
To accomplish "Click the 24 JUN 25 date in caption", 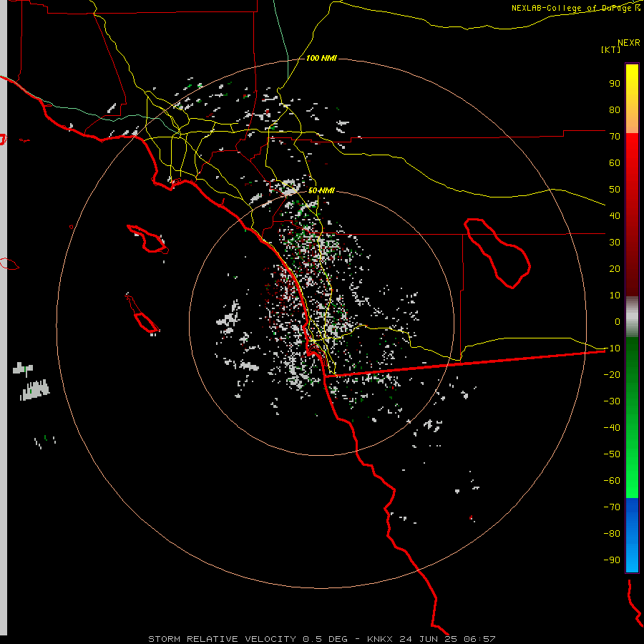I will pyautogui.click(x=429, y=639).
